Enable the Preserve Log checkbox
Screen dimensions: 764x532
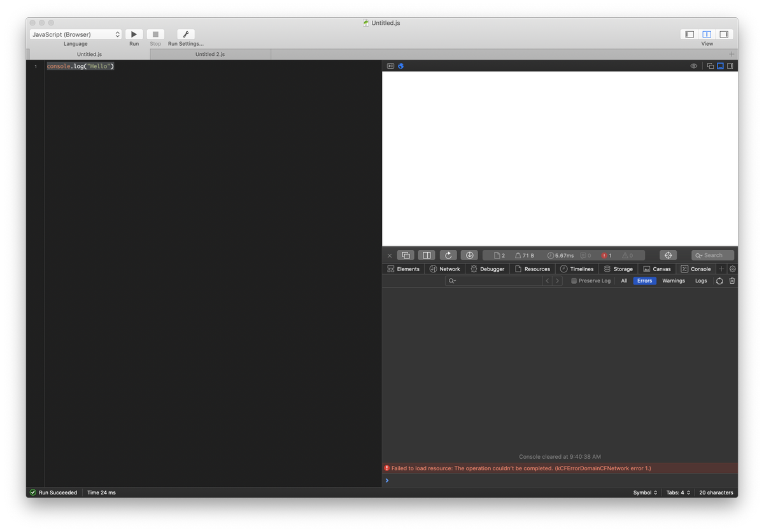coord(574,281)
